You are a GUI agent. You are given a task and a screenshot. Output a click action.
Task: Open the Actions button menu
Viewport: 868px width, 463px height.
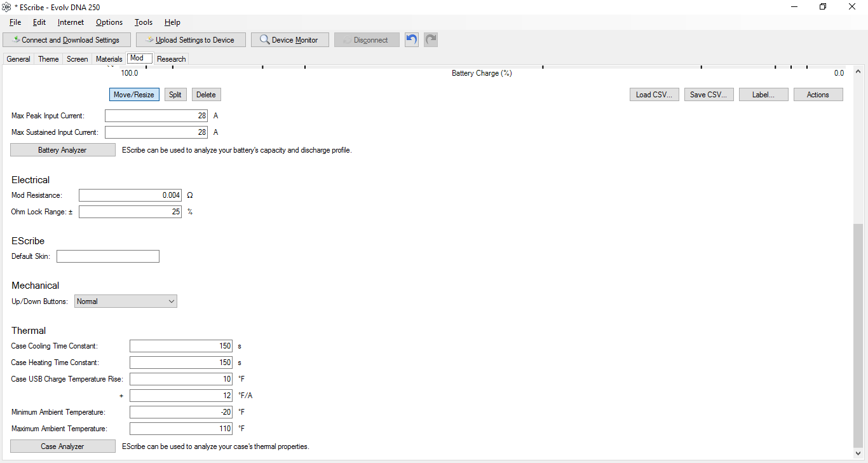point(818,95)
